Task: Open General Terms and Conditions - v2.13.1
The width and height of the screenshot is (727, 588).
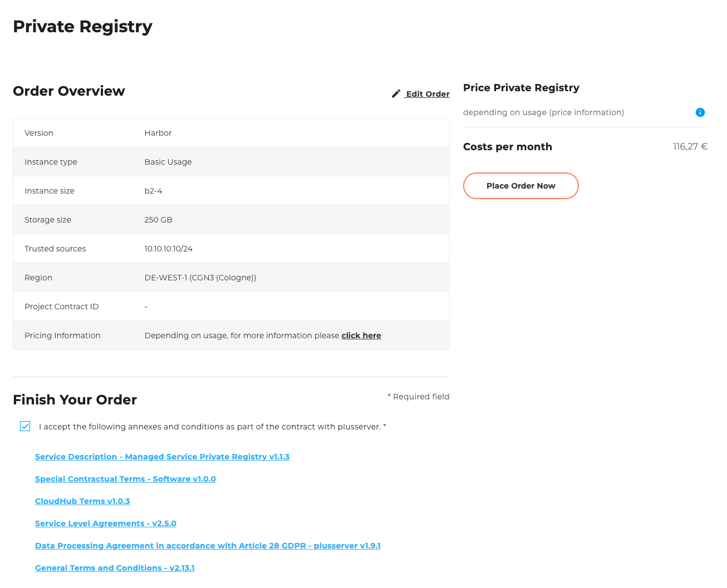Action: click(115, 568)
